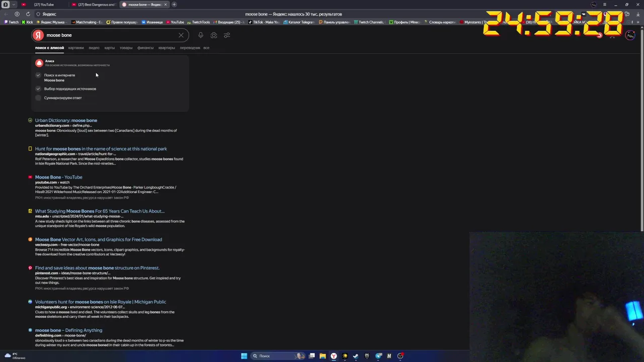Click the Алиса assistant red icon
This screenshot has width=644, height=362.
39,63
